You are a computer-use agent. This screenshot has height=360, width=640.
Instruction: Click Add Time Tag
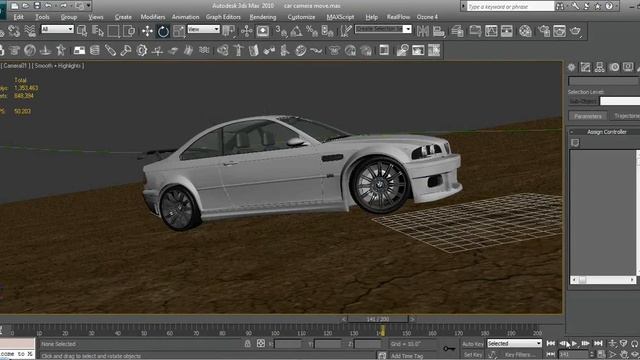[x=407, y=356]
